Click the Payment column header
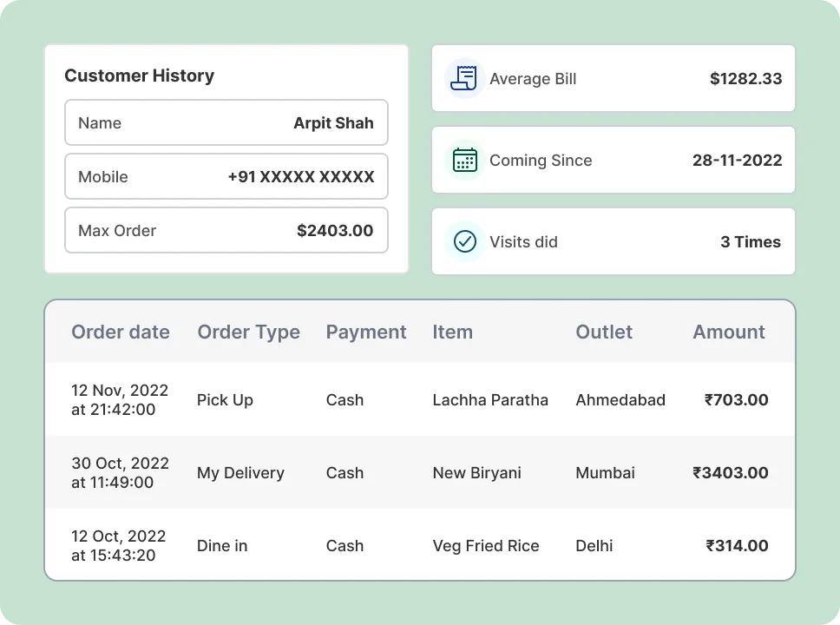The height and width of the screenshot is (625, 840). [366, 332]
